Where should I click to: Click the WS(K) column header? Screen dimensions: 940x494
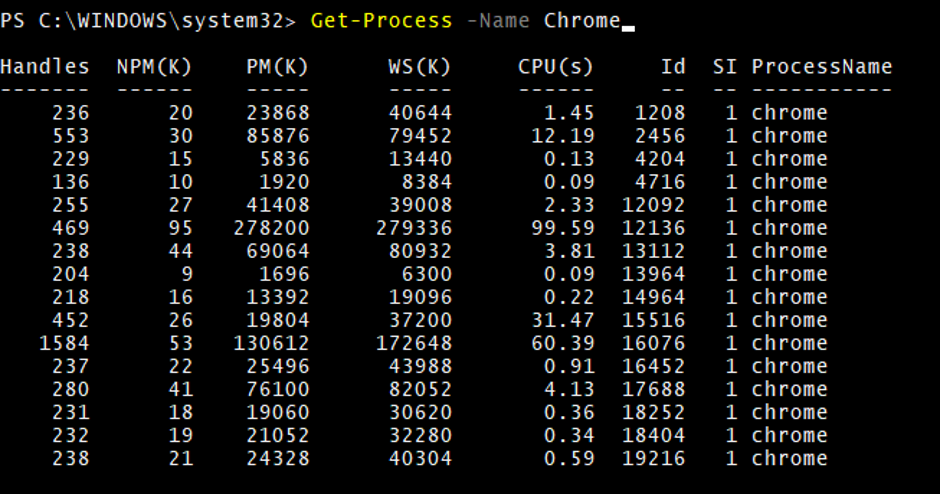click(x=420, y=67)
